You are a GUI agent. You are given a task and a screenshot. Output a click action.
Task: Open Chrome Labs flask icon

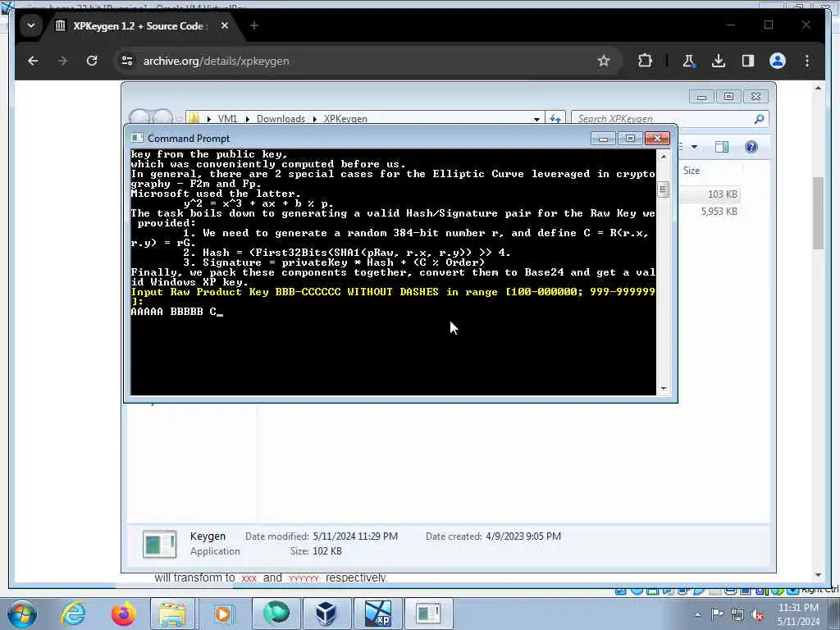click(x=688, y=61)
